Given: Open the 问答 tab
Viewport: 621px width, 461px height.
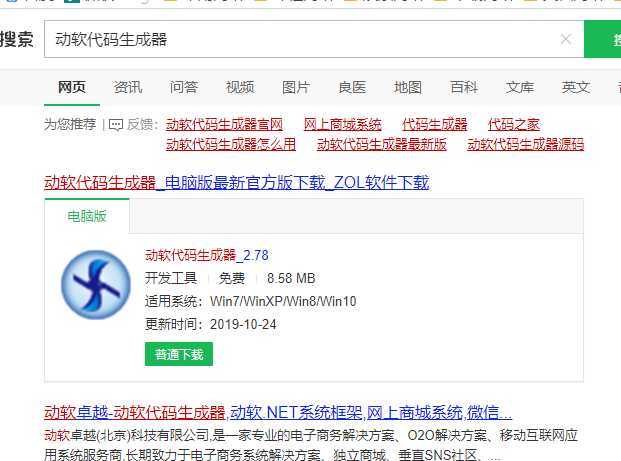Looking at the screenshot, I should click(184, 87).
